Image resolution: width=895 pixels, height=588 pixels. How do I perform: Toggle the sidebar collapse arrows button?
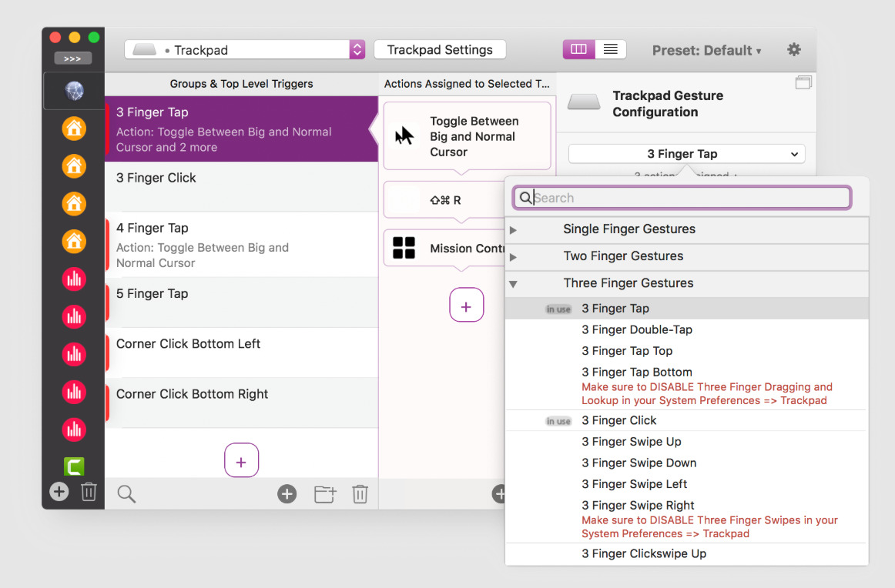pyautogui.click(x=72, y=58)
